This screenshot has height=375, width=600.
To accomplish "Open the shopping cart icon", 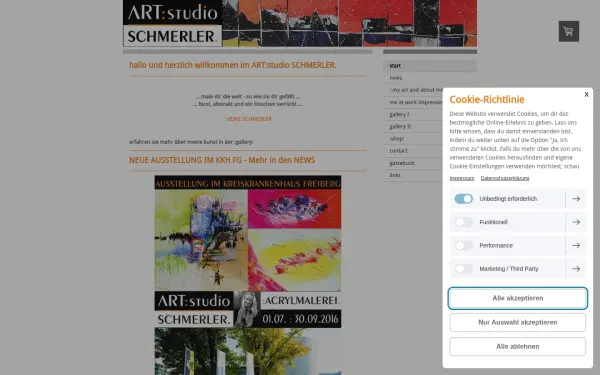I will 569,31.
